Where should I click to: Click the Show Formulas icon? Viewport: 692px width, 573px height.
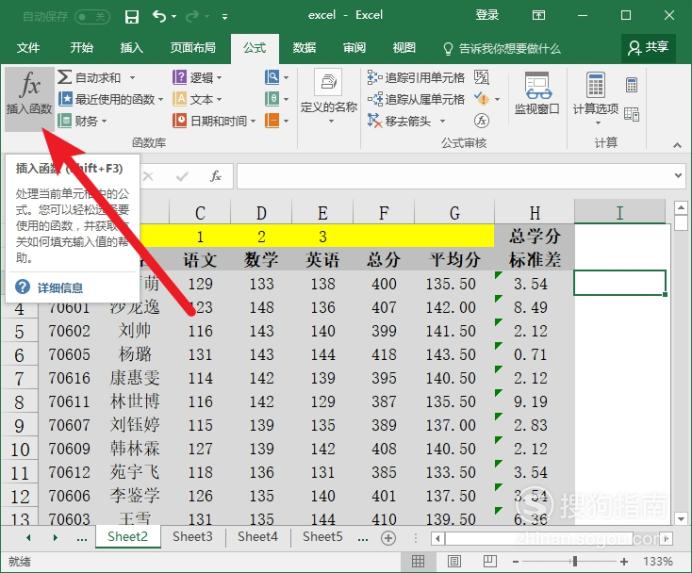coord(481,77)
